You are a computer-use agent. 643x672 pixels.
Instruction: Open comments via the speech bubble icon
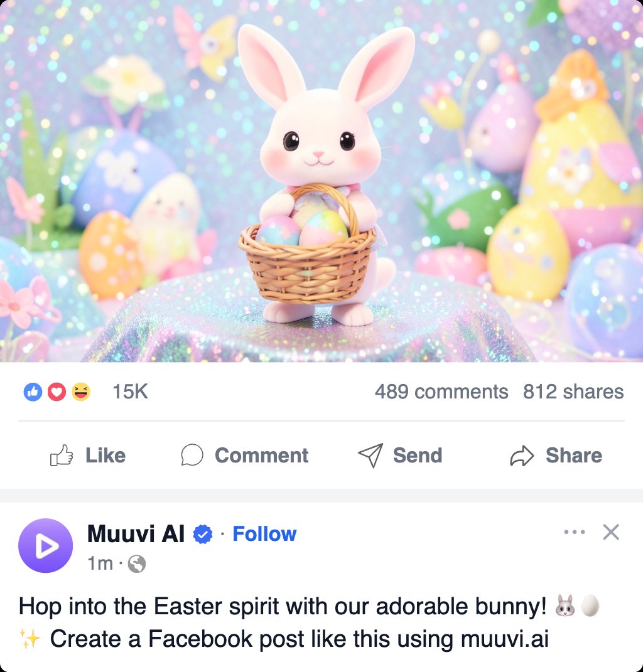coord(193,456)
